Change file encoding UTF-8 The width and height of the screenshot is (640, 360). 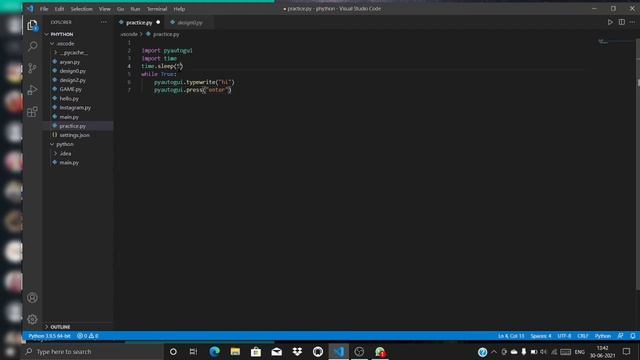pyautogui.click(x=564, y=336)
